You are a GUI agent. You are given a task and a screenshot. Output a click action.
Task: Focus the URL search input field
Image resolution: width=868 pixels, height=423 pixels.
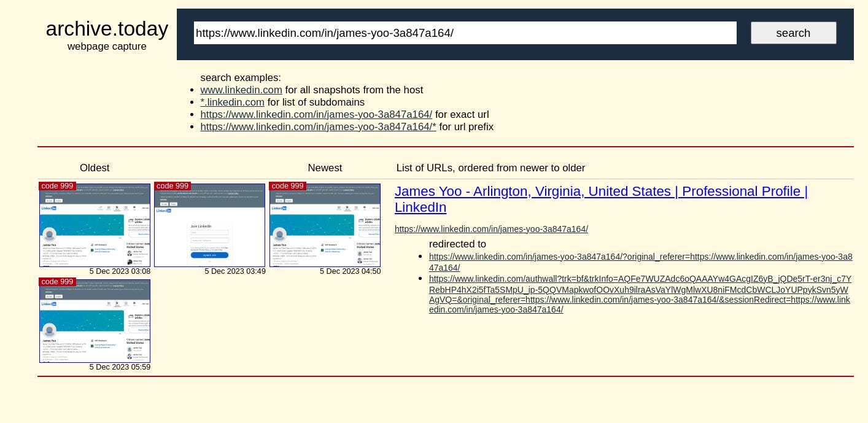[x=465, y=33]
